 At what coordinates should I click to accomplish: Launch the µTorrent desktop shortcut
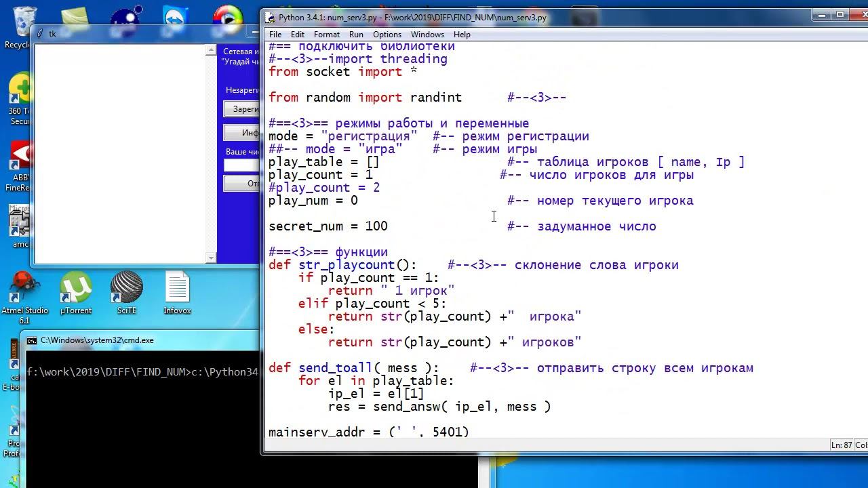pos(76,293)
